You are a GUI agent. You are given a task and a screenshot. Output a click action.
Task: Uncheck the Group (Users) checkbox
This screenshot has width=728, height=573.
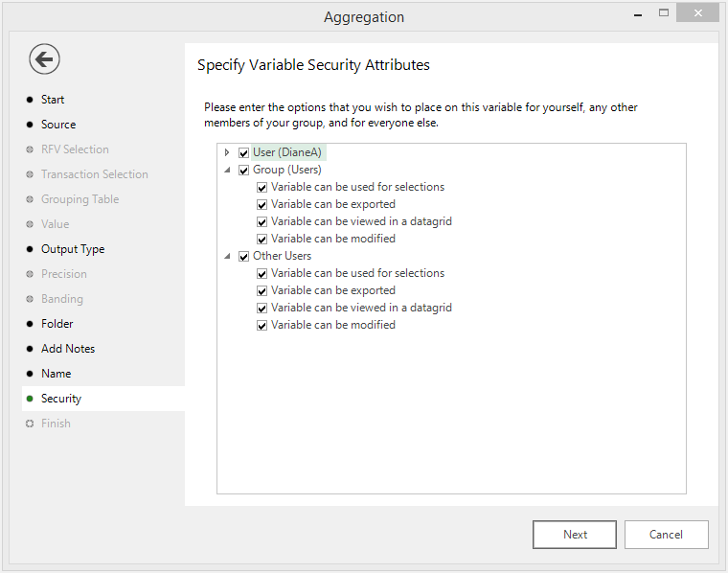[x=243, y=170]
